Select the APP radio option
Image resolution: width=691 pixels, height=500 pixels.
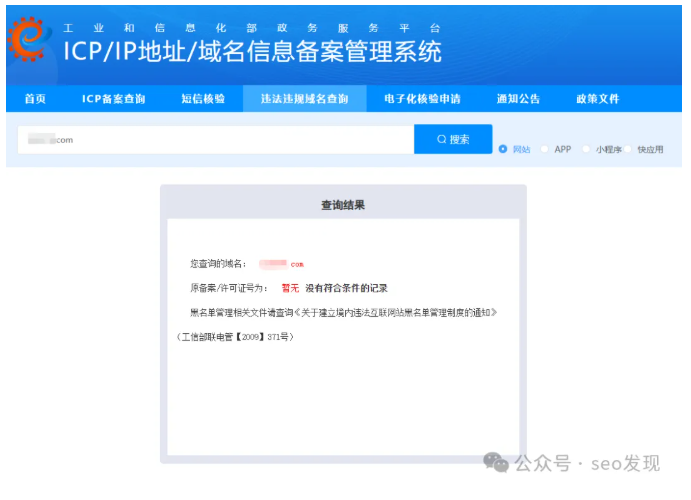(545, 149)
